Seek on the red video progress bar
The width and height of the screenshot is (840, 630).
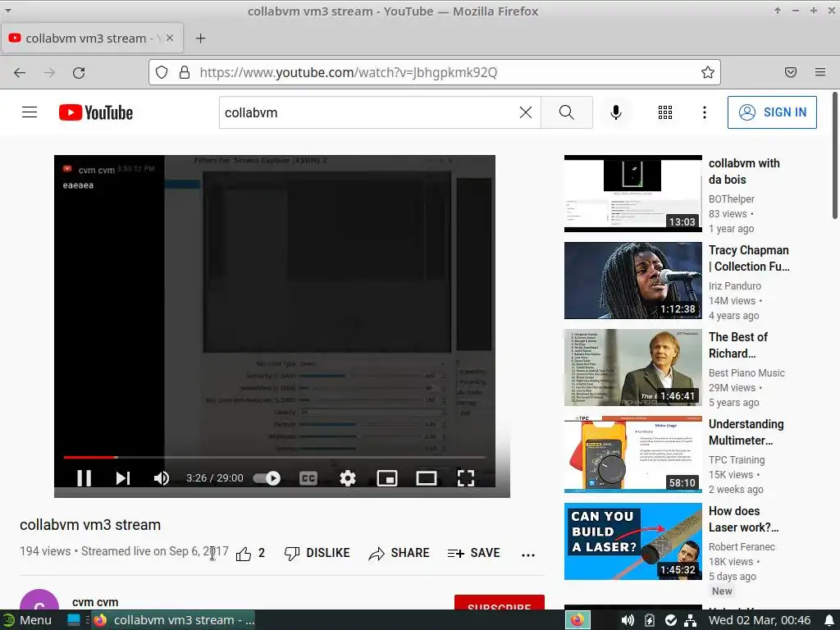click(x=275, y=457)
